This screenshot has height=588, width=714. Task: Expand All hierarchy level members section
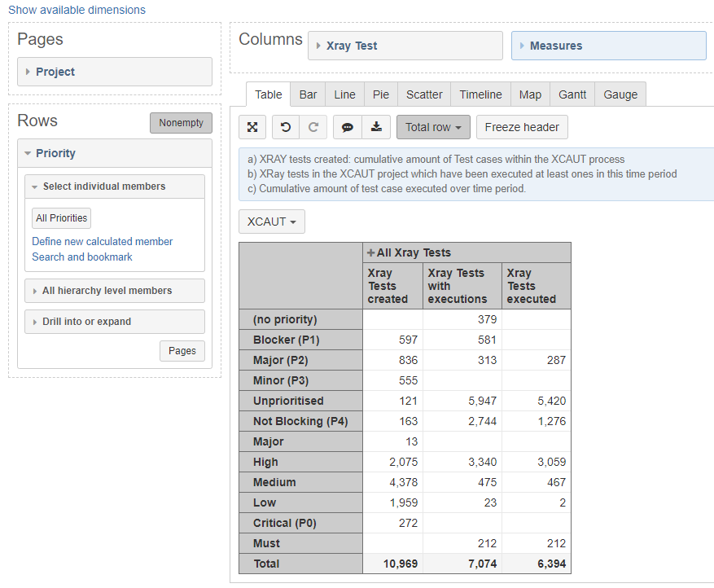click(115, 291)
